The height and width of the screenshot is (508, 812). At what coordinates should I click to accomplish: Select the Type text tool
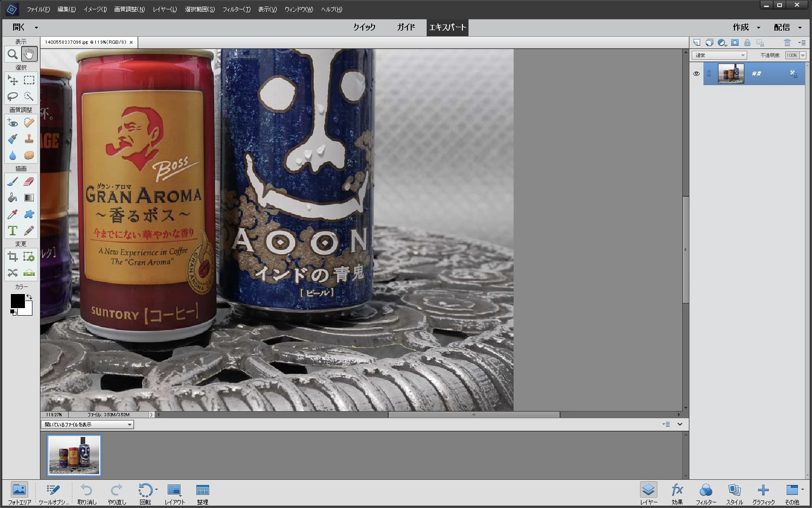[13, 230]
